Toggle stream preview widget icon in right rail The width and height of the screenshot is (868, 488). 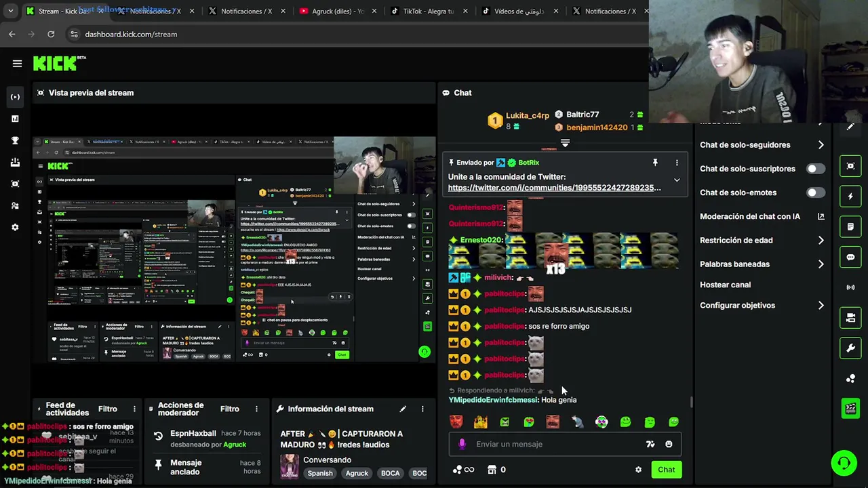point(850,166)
